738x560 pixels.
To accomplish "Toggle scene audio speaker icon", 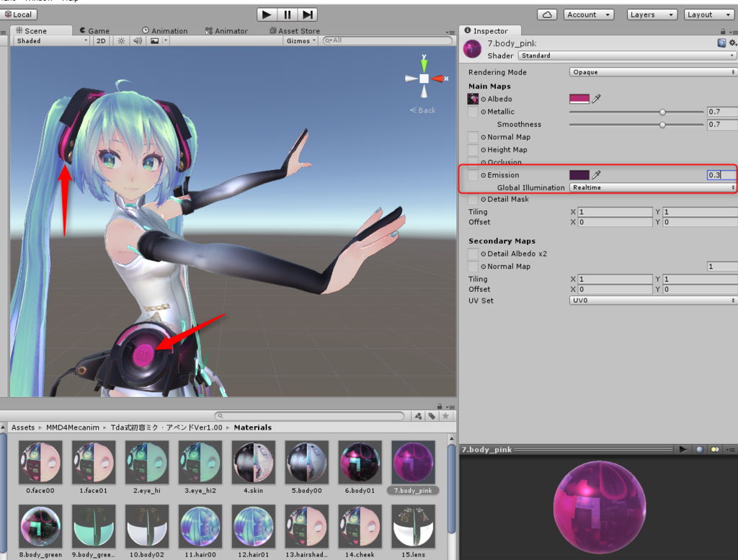I will coord(138,41).
